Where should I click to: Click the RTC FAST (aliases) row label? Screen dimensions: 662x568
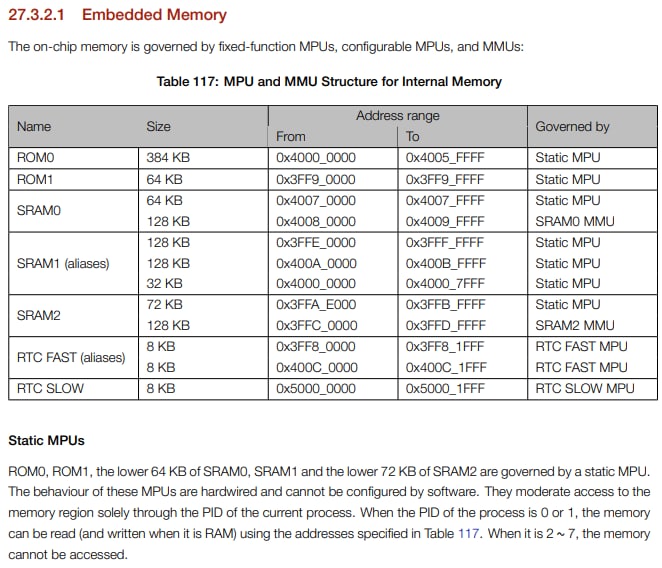click(70, 357)
